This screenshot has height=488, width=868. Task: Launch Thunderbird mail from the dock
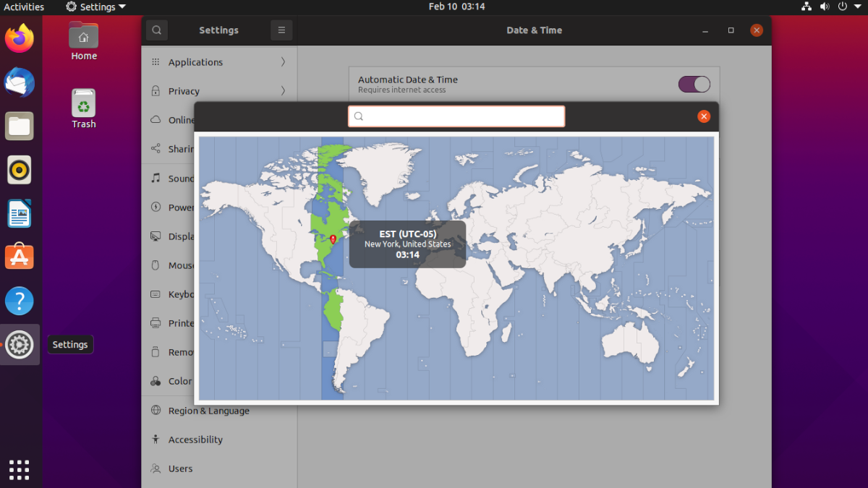[20, 82]
